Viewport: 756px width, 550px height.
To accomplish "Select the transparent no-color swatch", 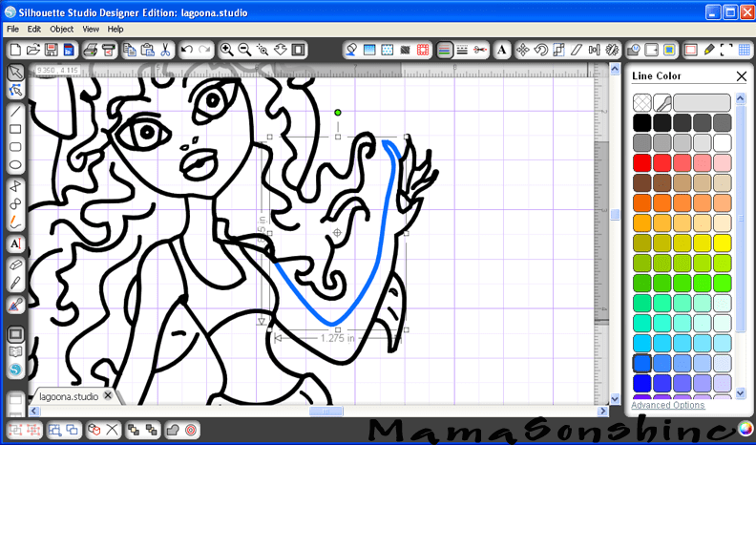I will (x=641, y=102).
